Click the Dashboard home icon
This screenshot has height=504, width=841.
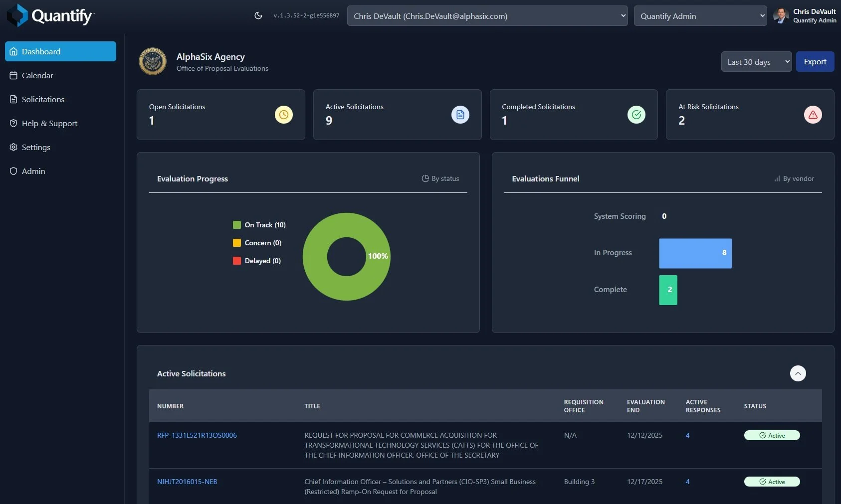click(x=13, y=51)
